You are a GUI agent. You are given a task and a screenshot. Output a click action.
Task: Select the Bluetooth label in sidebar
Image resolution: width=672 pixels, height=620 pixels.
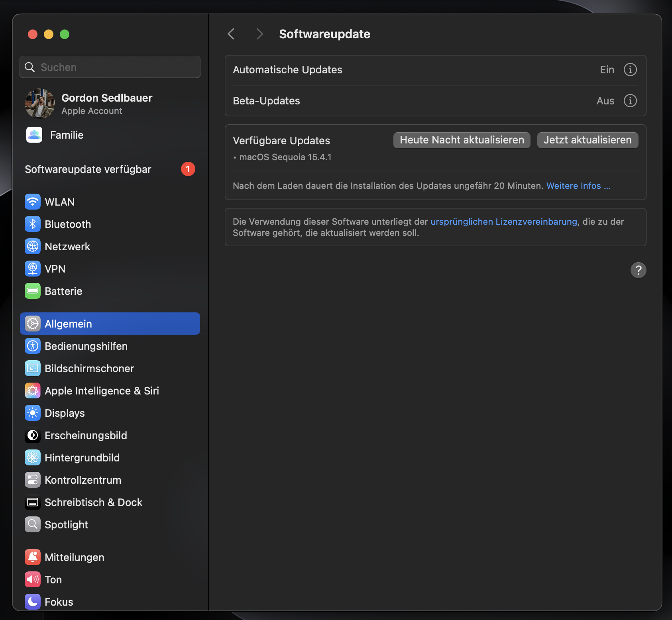point(68,224)
